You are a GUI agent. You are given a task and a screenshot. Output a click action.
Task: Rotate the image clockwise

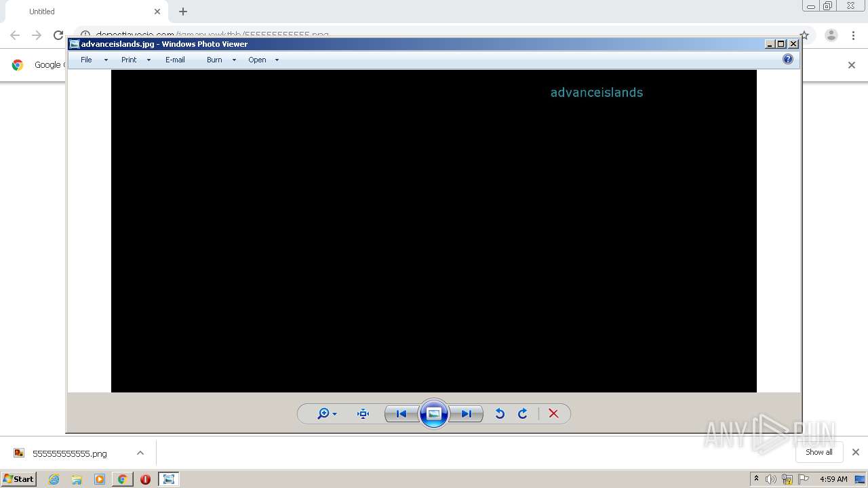523,413
